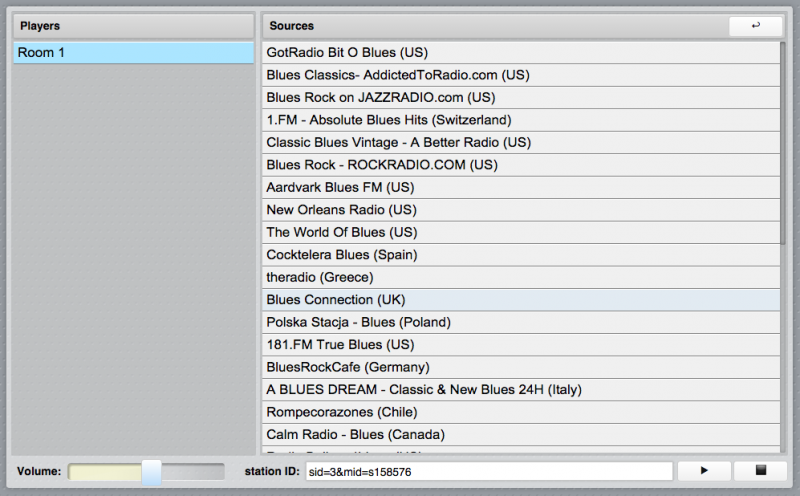Screen dimensions: 800x496
Task: Select Blues Connection (UK) station
Action: tap(521, 300)
